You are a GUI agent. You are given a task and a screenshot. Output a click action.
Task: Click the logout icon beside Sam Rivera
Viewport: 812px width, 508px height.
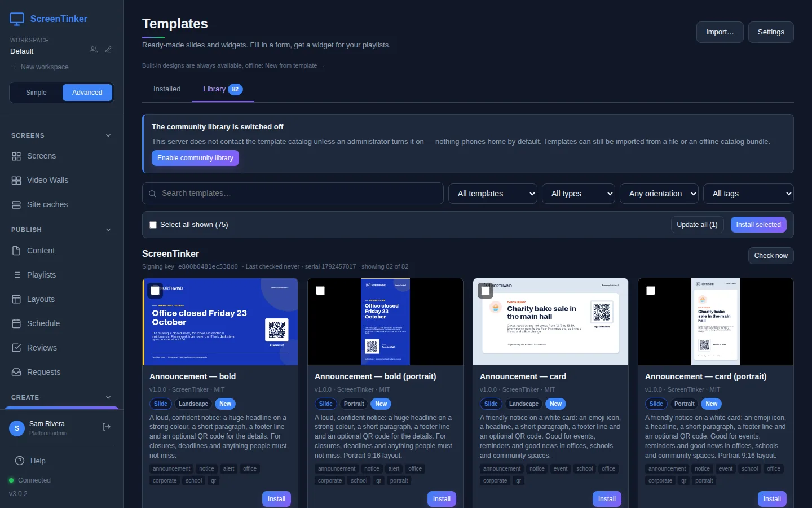coord(107,427)
